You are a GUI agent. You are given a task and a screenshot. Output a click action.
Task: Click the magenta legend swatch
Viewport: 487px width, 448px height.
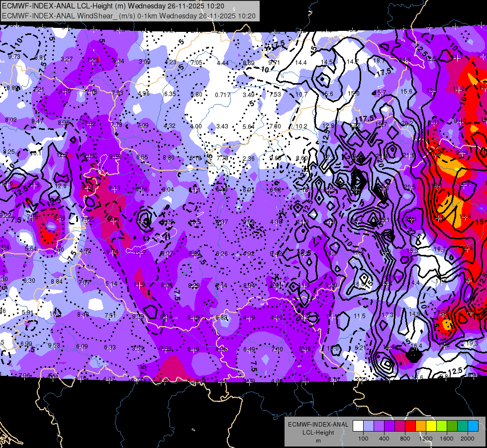coord(400,426)
